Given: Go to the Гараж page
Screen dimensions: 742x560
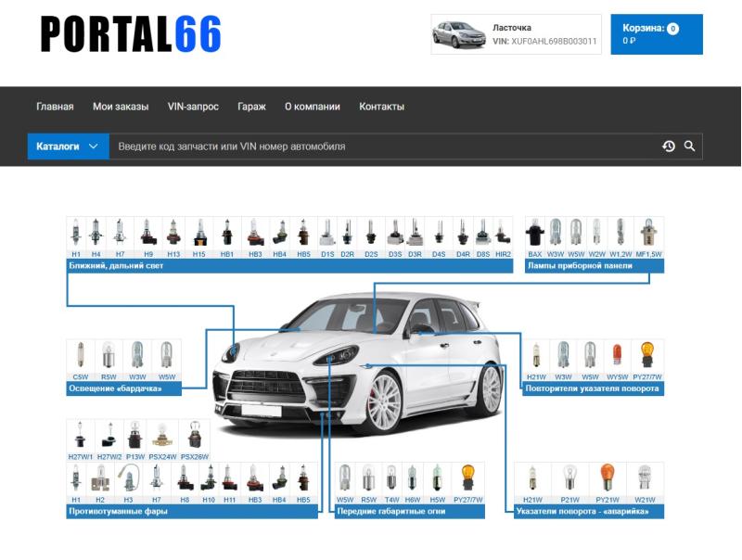Looking at the screenshot, I should (251, 107).
